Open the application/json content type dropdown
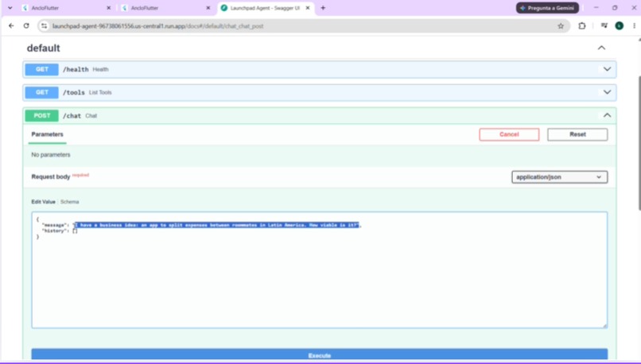This screenshot has height=364, width=641. point(559,177)
